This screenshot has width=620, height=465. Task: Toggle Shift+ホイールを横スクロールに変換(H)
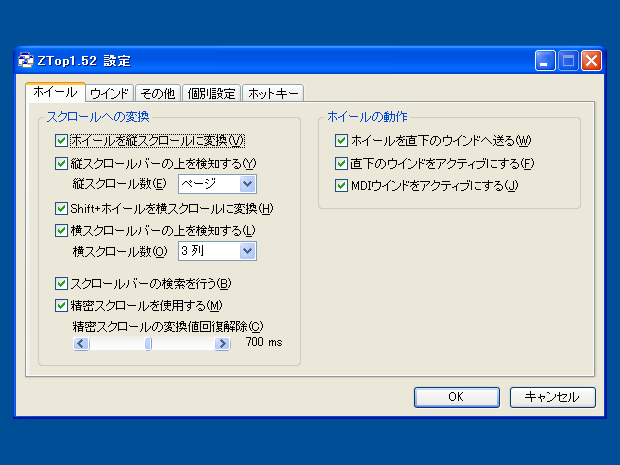[x=61, y=208]
